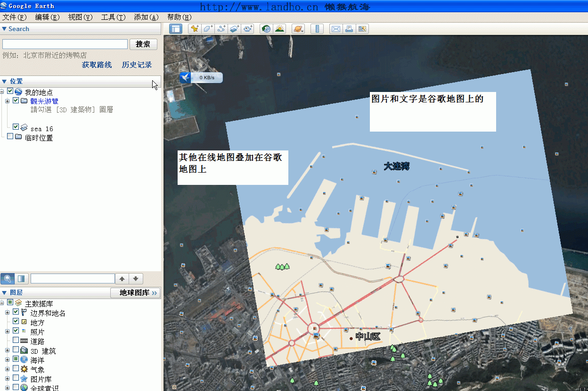Viewport: 588px width, 391px height.
Task: Click the 图片库 star icon
Action: click(24, 378)
